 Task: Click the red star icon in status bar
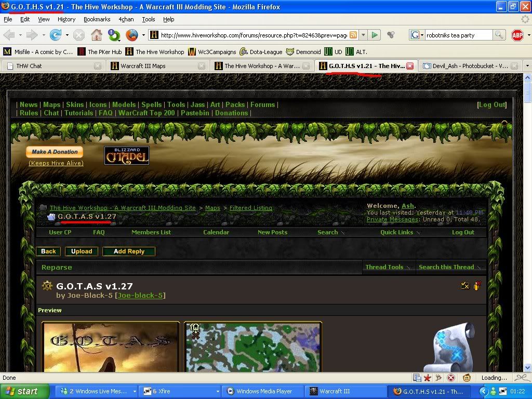point(428,378)
